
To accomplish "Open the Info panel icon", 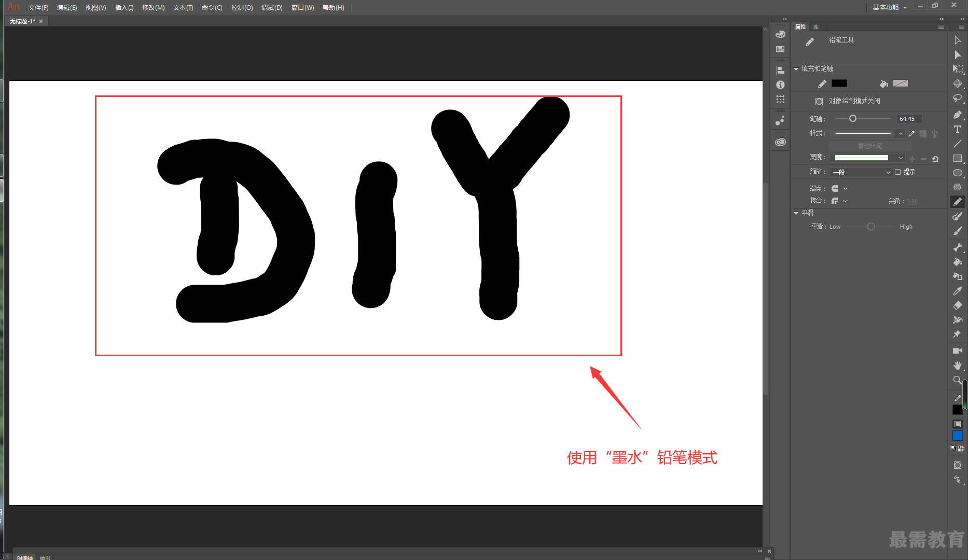I will coord(780,85).
